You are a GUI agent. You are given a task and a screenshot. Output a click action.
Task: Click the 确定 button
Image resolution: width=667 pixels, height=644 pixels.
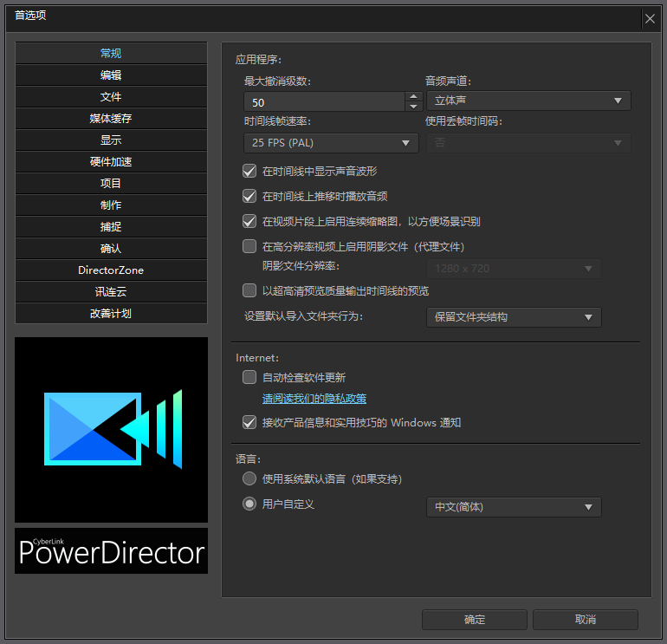pyautogui.click(x=475, y=620)
